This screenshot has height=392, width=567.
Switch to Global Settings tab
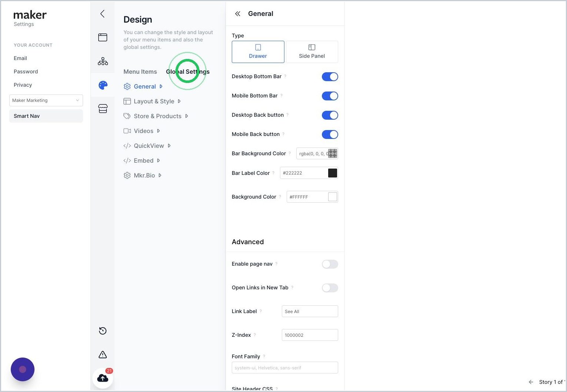click(x=188, y=72)
